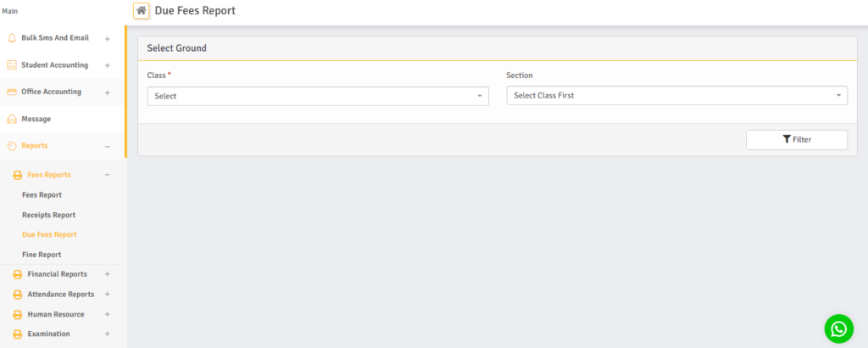Click the Message envelope icon

pyautogui.click(x=12, y=119)
